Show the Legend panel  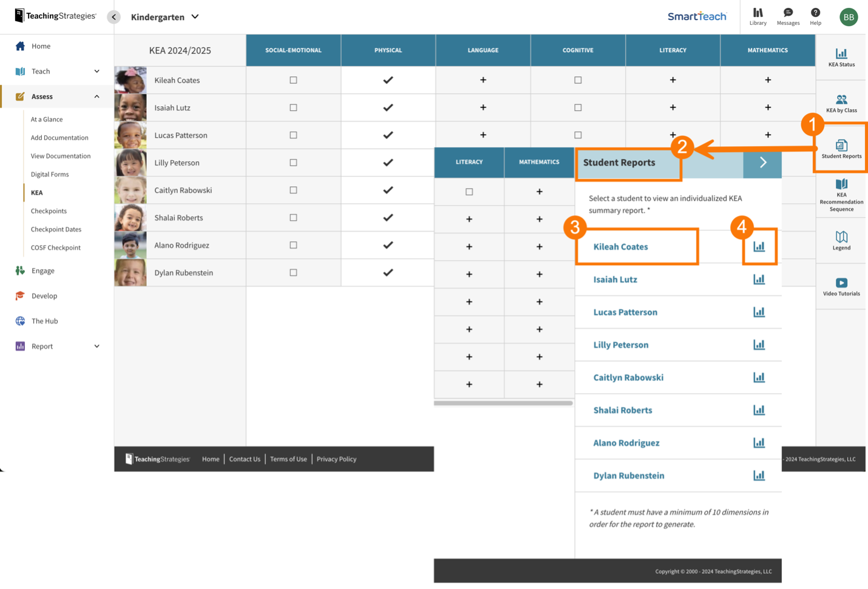coord(841,240)
